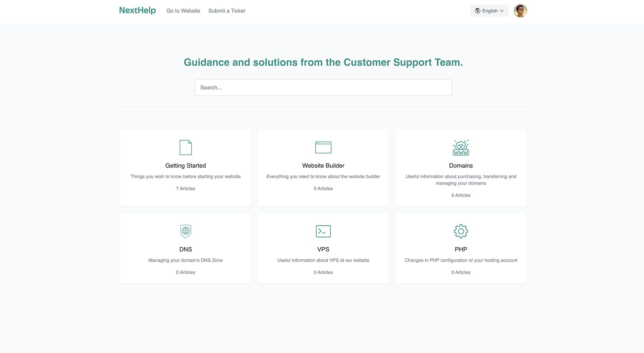The image size is (644, 353).
Task: Open the Domains category title link
Action: pos(461,165)
